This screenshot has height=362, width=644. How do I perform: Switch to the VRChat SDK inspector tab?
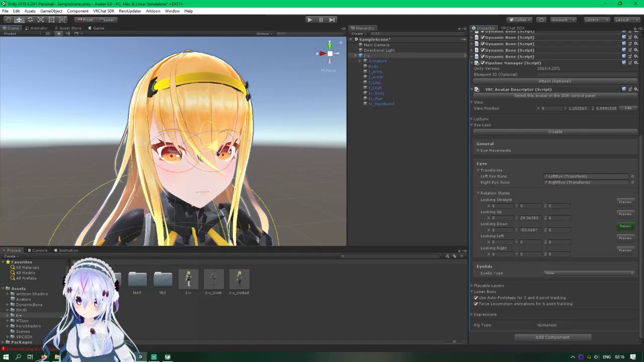point(513,28)
